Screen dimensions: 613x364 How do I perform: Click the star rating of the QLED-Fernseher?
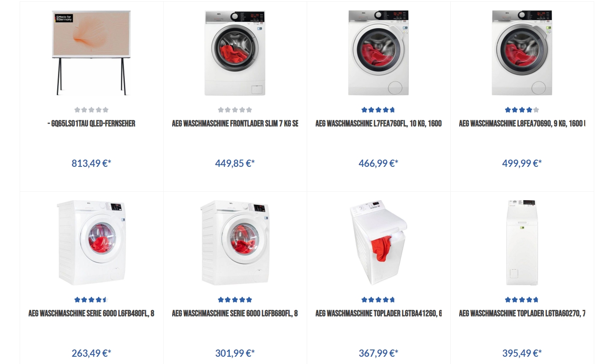pyautogui.click(x=91, y=110)
